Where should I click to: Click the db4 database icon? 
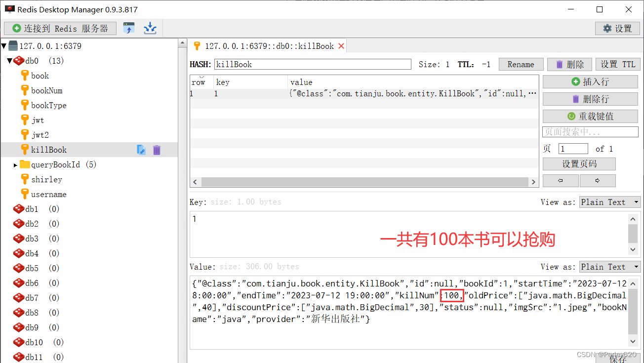point(19,253)
